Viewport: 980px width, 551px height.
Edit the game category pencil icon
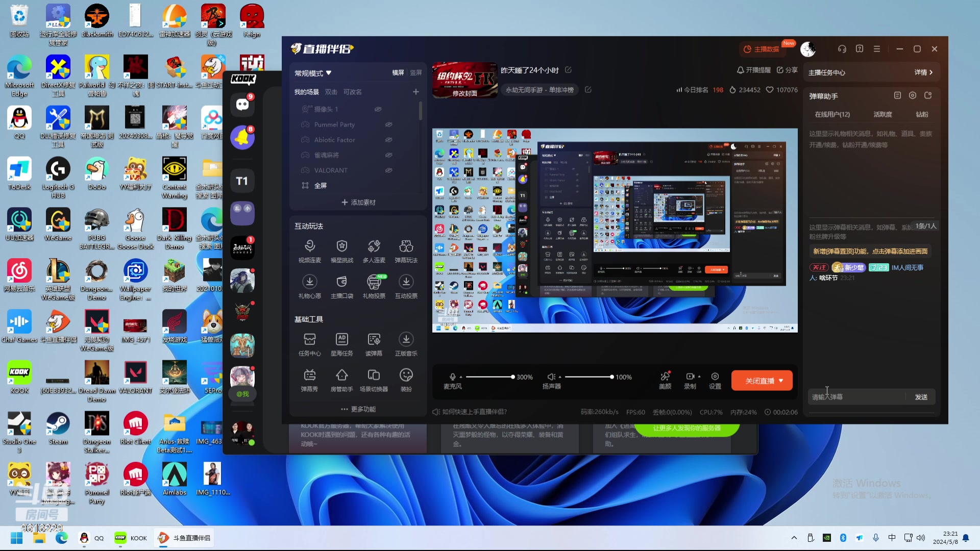point(588,90)
